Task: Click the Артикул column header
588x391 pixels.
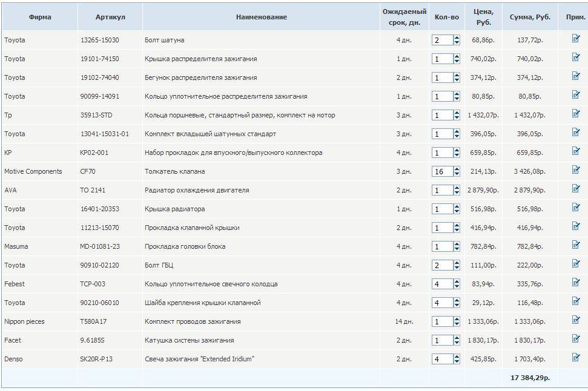Action: (110, 17)
